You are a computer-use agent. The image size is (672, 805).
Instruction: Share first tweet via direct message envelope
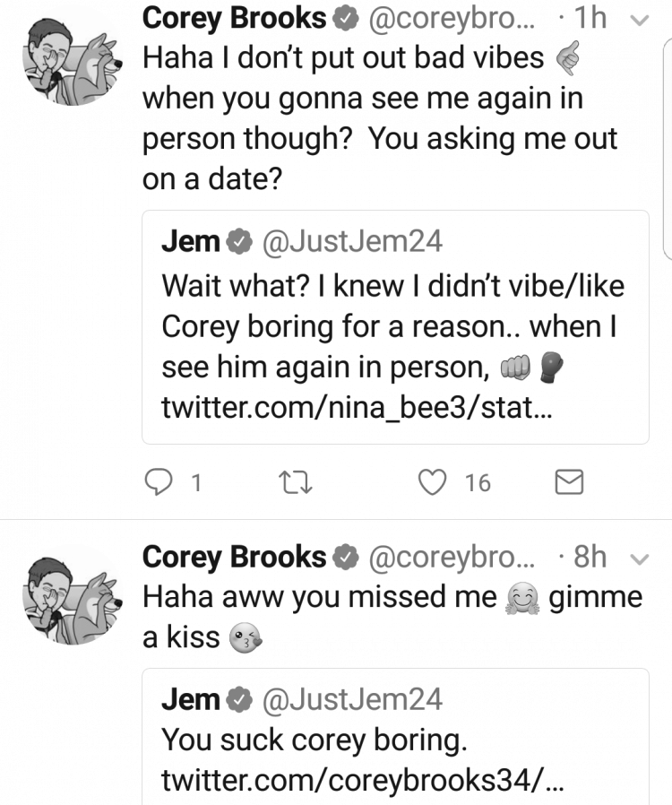pyautogui.click(x=569, y=482)
